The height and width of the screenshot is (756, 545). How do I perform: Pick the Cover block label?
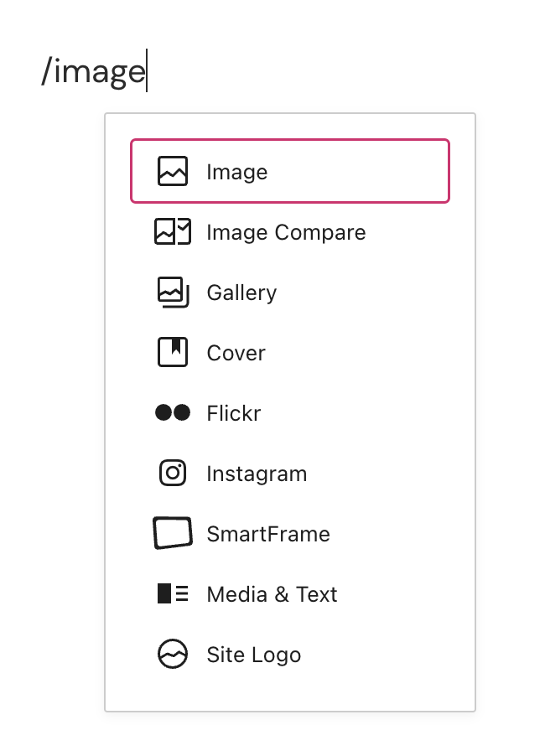point(236,353)
